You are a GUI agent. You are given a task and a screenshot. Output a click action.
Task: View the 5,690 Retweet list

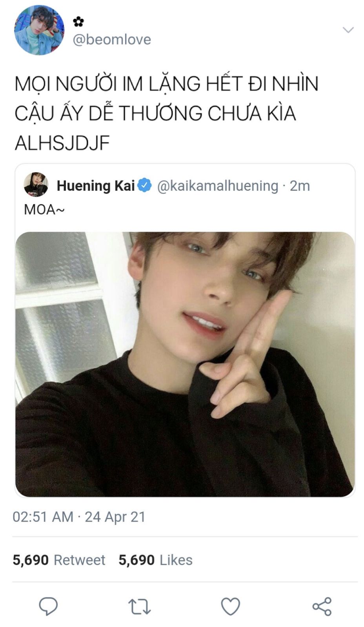pos(59,560)
